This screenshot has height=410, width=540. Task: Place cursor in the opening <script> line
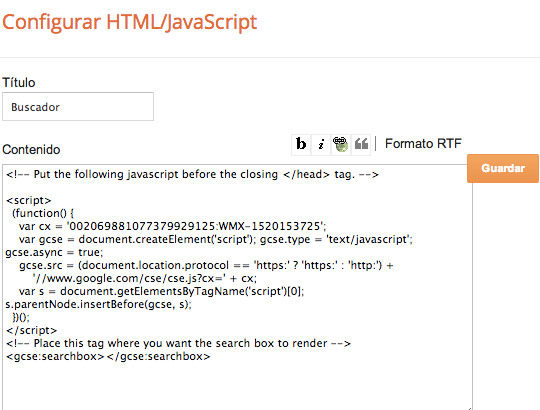29,200
